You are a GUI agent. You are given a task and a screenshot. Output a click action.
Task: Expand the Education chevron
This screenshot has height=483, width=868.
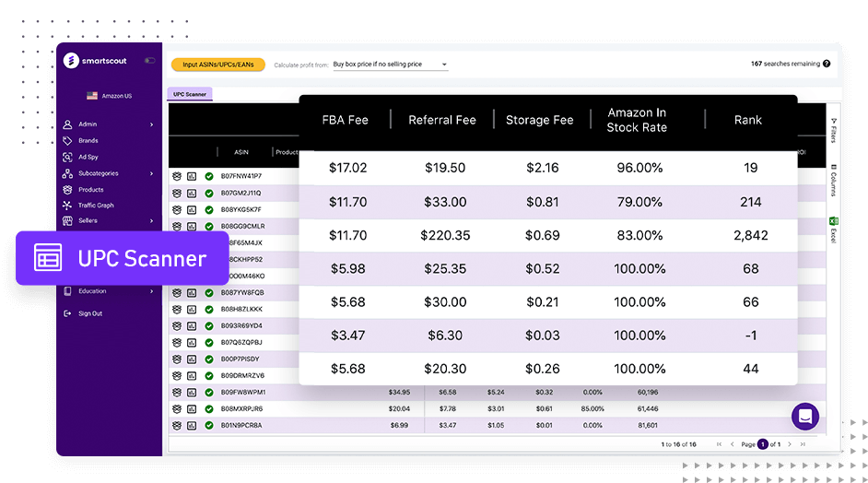[x=151, y=290]
